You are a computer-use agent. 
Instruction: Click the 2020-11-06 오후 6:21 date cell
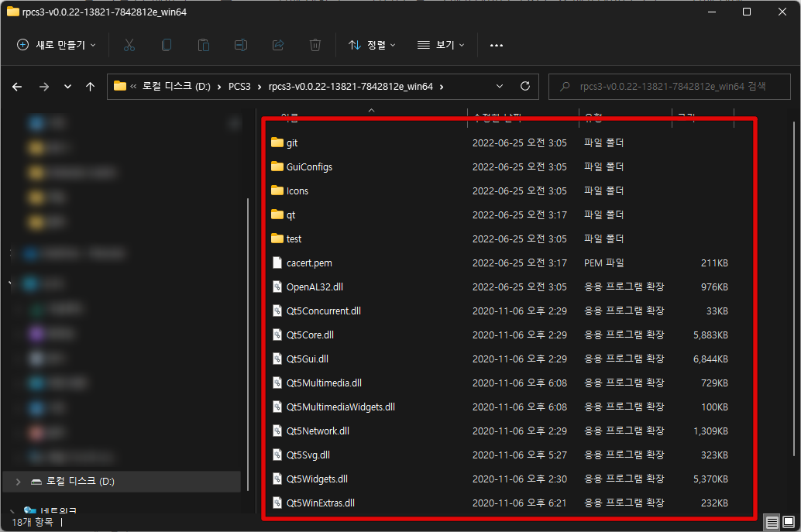click(520, 503)
